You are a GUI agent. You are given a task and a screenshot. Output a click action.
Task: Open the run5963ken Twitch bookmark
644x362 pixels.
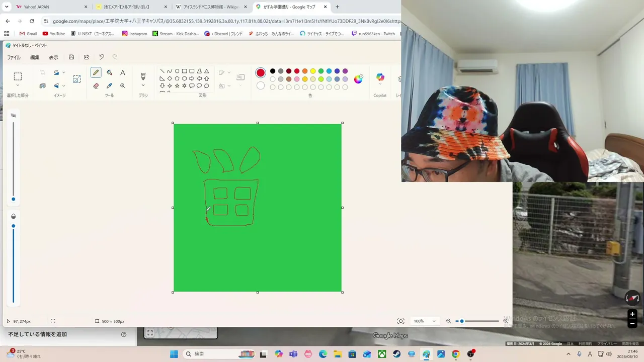pos(373,34)
